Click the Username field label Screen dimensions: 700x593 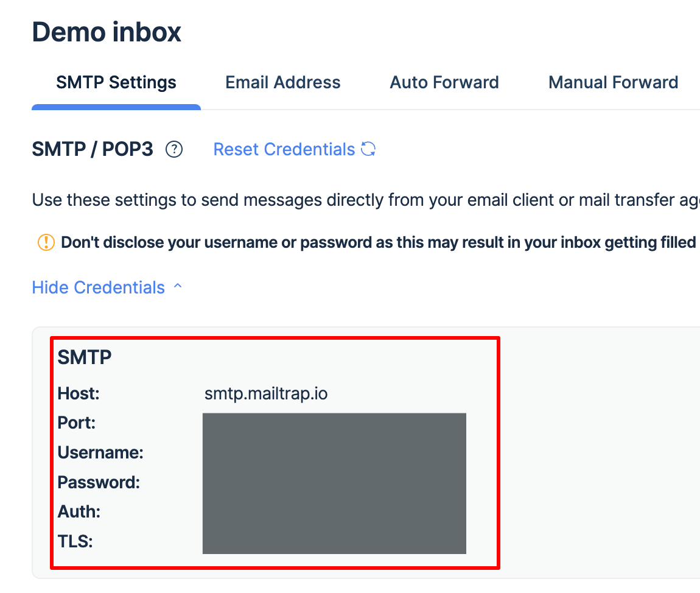coord(100,452)
